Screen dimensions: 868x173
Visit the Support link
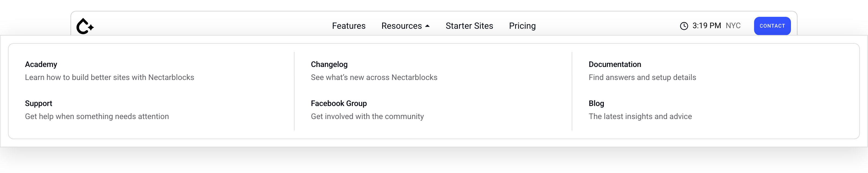pos(39,103)
